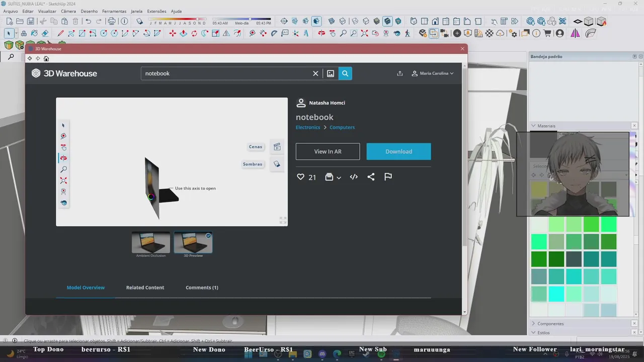Image resolution: width=644 pixels, height=362 pixels.
Task: Select the Walk tool in SketchUp toolbar
Action: [x=408, y=33]
